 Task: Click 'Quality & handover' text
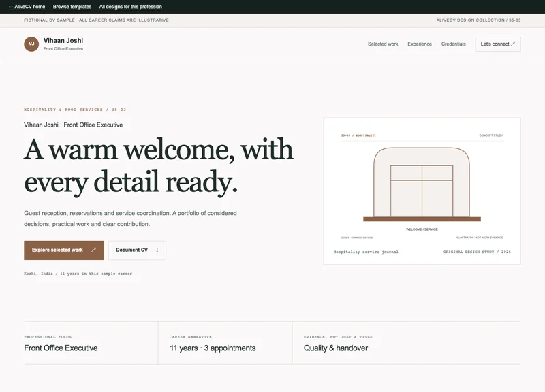coord(336,348)
